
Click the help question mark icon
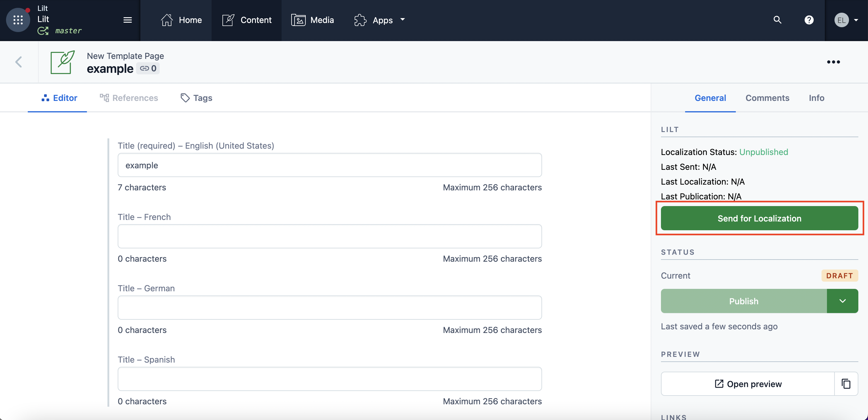809,20
